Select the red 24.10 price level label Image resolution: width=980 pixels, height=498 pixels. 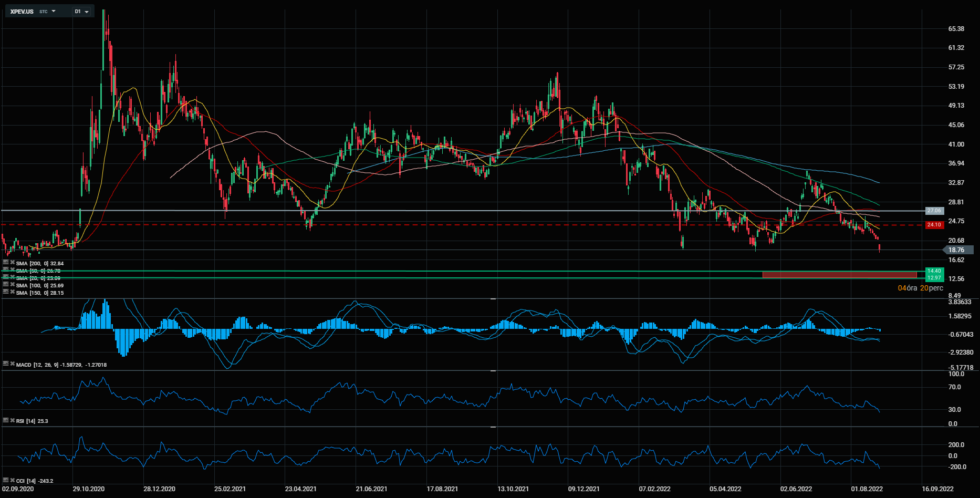(934, 225)
